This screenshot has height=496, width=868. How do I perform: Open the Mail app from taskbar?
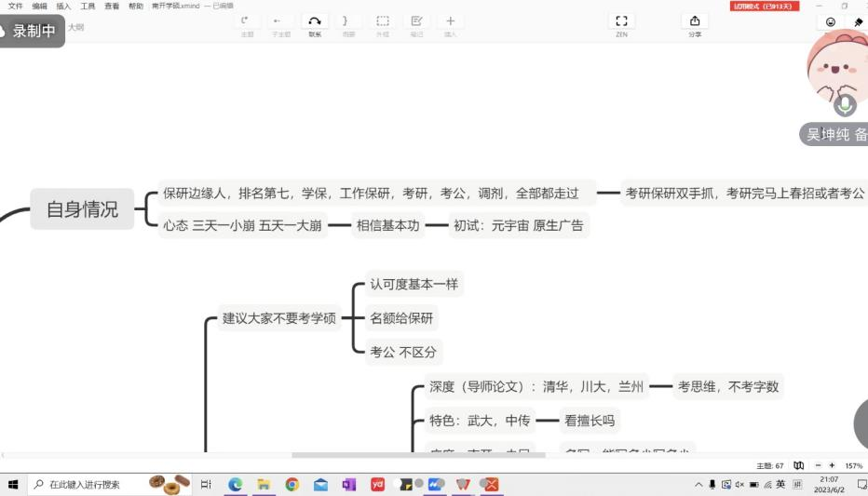click(320, 485)
